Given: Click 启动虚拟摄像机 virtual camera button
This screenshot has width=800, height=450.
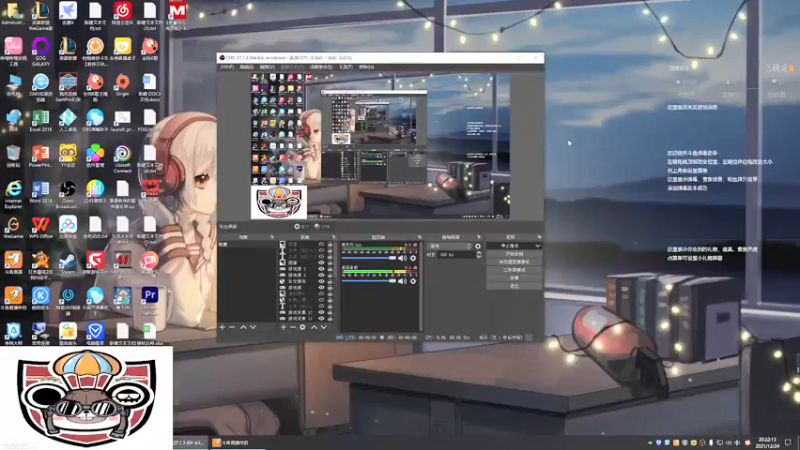Looking at the screenshot, I should click(514, 262).
